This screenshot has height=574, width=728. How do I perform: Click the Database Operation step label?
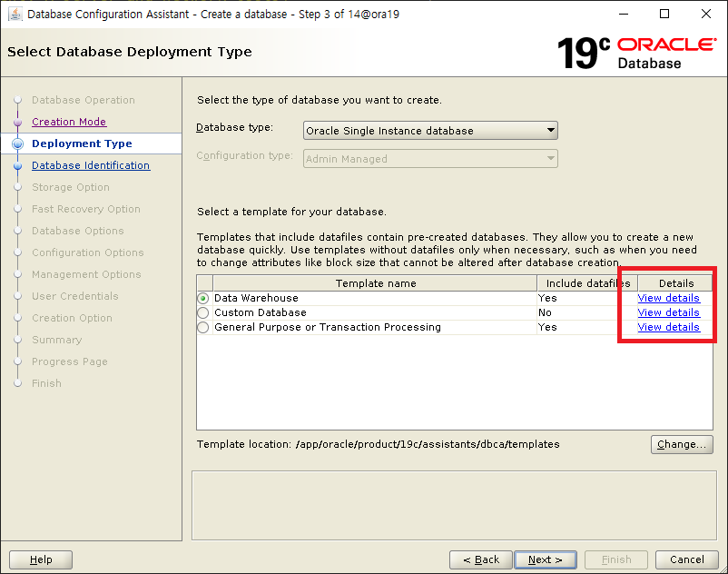(x=84, y=100)
